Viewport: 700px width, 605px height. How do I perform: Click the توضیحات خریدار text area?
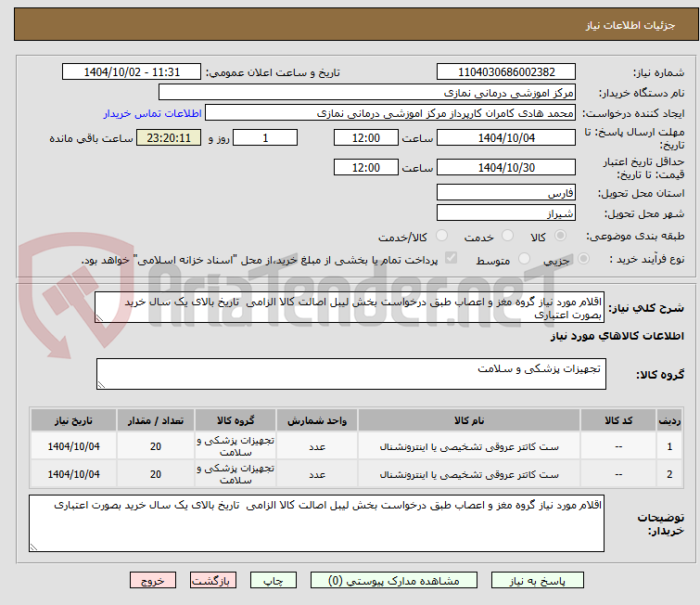click(316, 523)
